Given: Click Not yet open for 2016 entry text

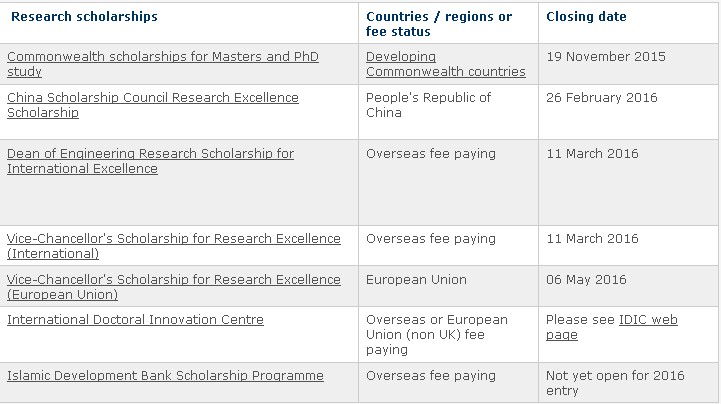Looking at the screenshot, I should 615,383.
